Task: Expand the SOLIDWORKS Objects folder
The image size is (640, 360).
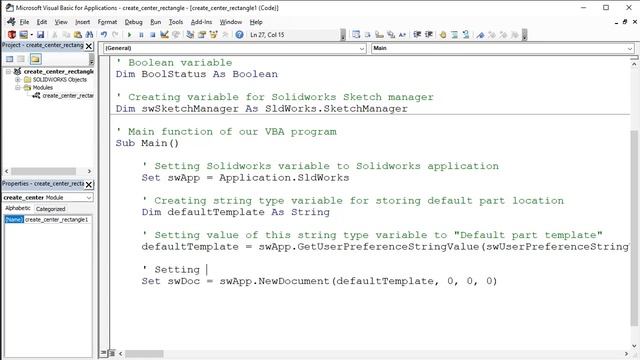Action: 18,80
